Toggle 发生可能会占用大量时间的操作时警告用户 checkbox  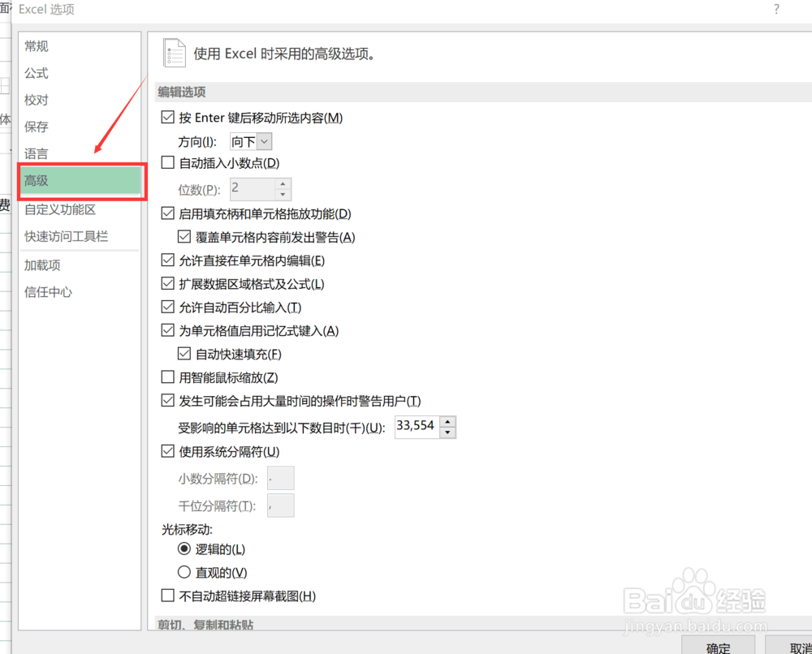pyautogui.click(x=168, y=401)
